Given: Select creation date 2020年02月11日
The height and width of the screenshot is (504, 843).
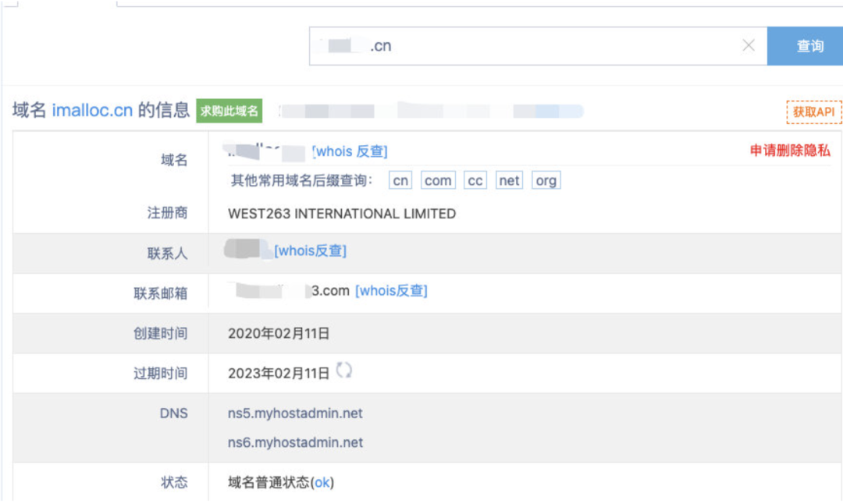Looking at the screenshot, I should pyautogui.click(x=279, y=334).
